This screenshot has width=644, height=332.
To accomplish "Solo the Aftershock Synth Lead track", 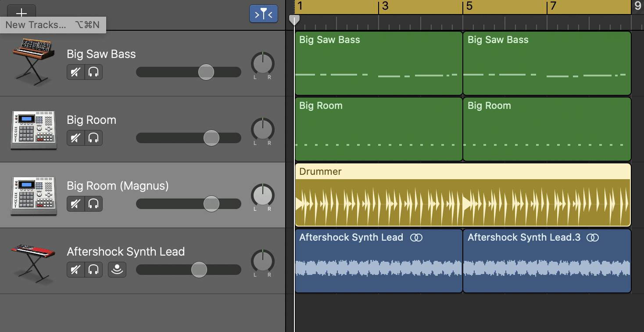I will pos(94,270).
